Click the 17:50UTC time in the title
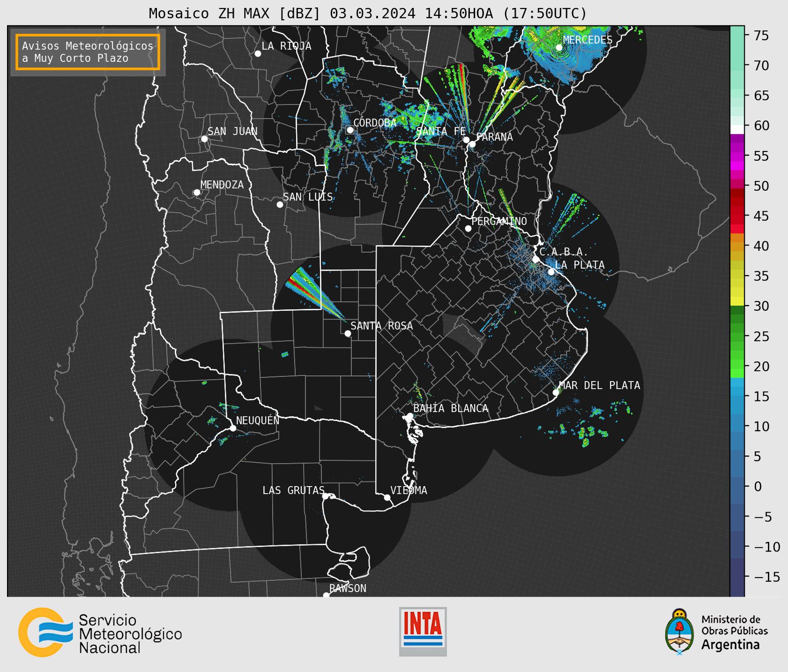 pos(545,14)
